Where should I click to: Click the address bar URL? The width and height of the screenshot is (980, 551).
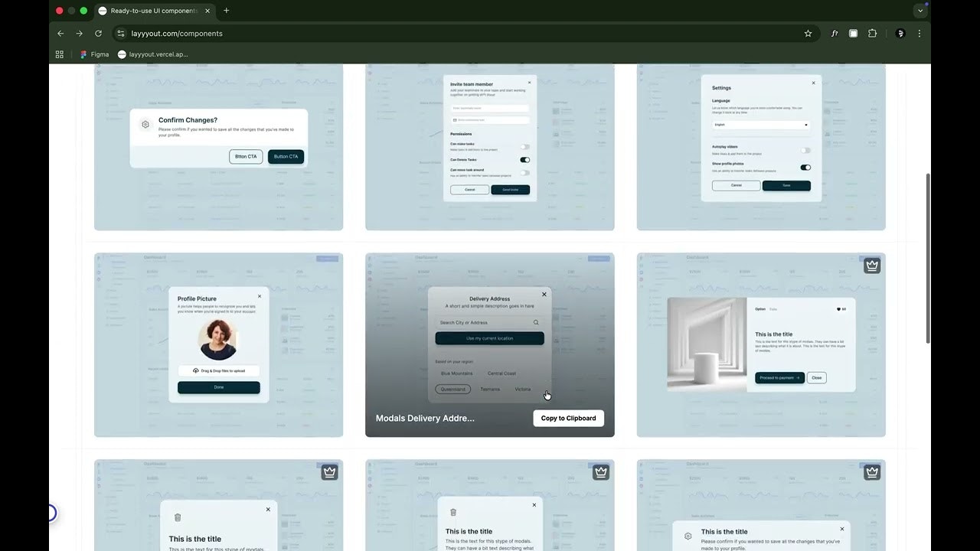[177, 34]
